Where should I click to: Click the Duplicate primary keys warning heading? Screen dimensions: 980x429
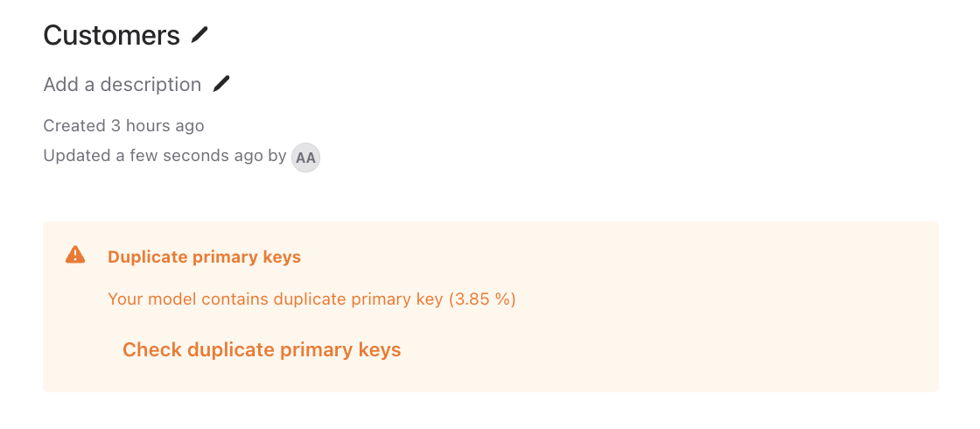click(204, 257)
